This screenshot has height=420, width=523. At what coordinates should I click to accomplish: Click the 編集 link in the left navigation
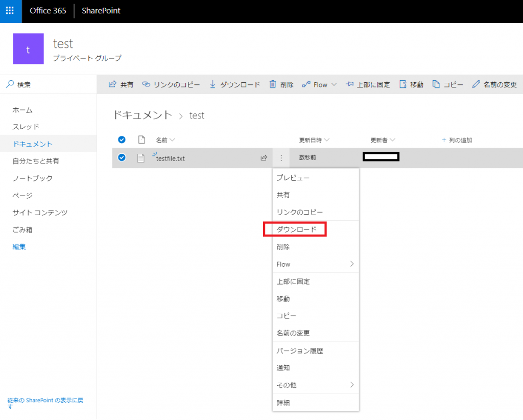(x=19, y=247)
